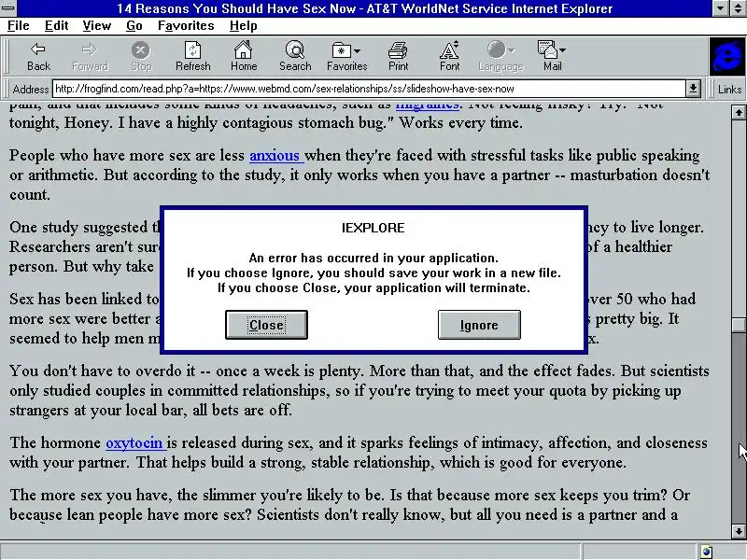The width and height of the screenshot is (747, 560).
Task: Click the scrollbar down arrow
Action: pyautogui.click(x=739, y=531)
